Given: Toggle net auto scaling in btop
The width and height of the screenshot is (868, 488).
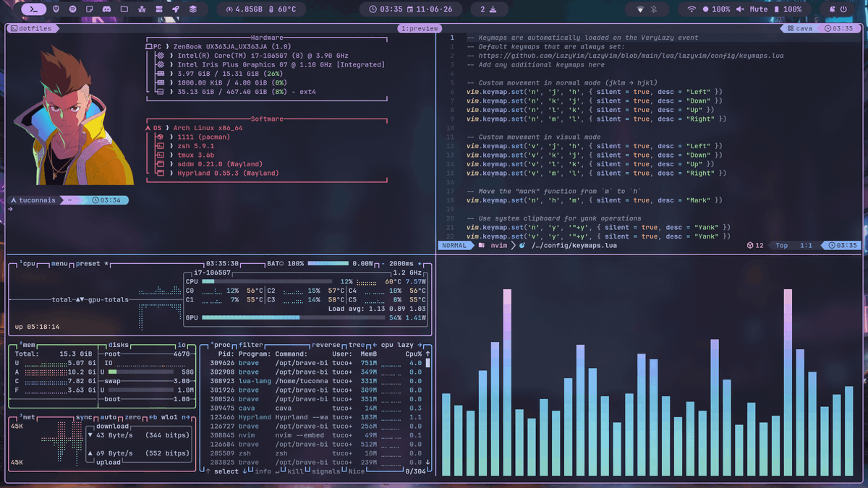Looking at the screenshot, I should (x=109, y=417).
